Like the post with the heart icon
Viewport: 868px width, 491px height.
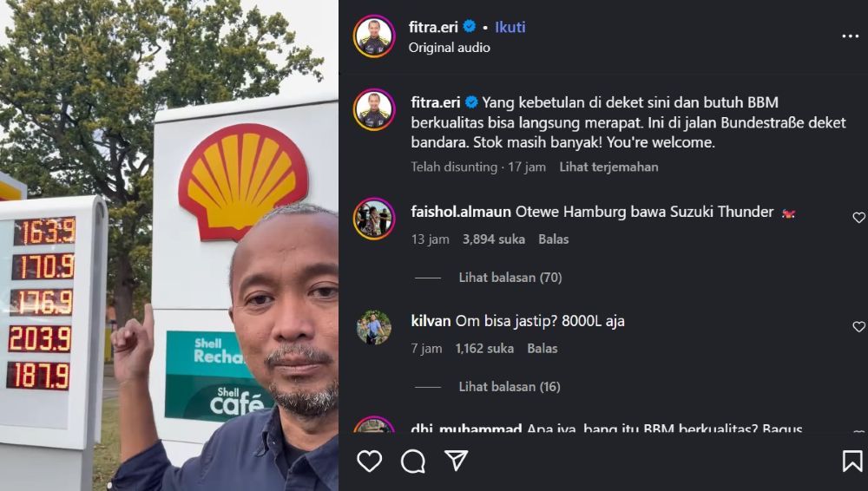tap(369, 461)
